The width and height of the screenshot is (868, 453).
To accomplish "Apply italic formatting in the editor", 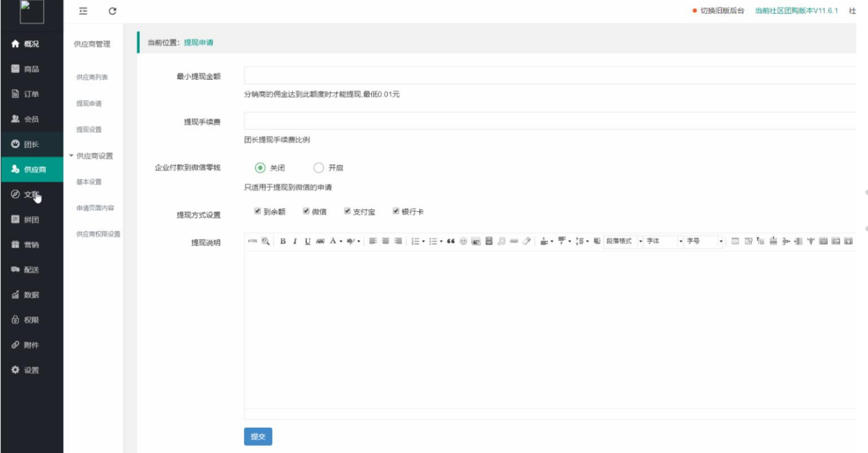I will point(295,241).
